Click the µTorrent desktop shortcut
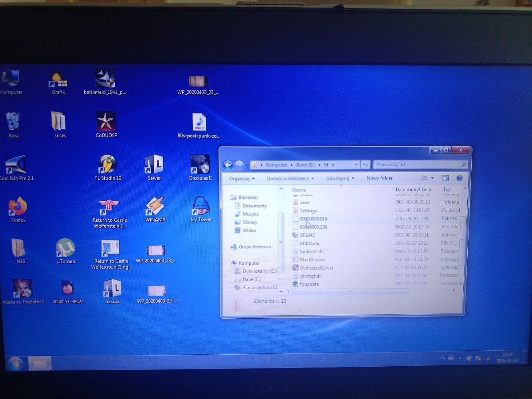Image resolution: width=532 pixels, height=399 pixels. (66, 248)
